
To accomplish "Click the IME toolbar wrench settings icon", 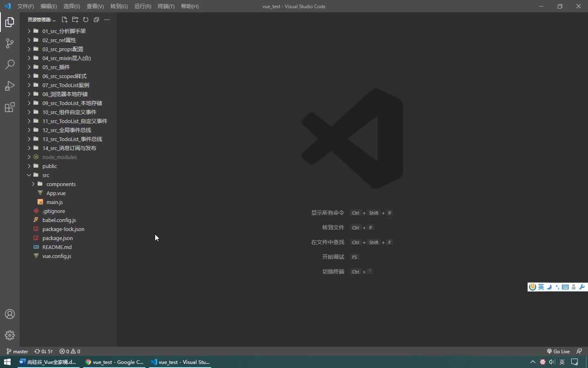I will tap(582, 287).
